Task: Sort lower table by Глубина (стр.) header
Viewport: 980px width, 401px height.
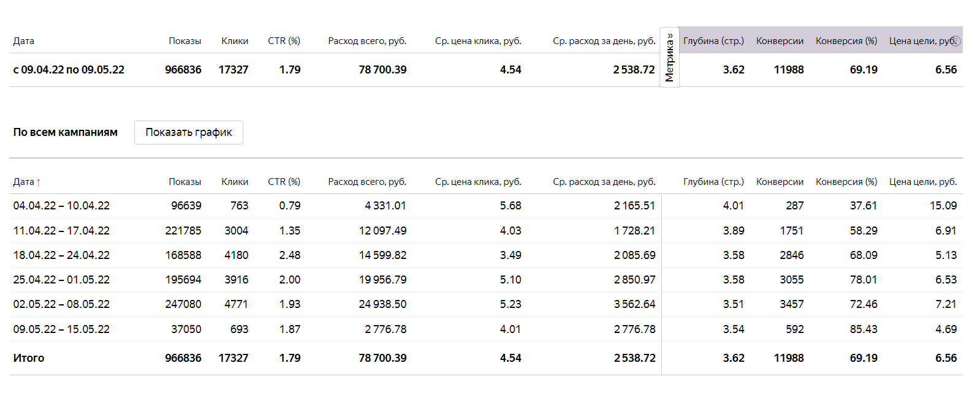Action: pyautogui.click(x=713, y=182)
